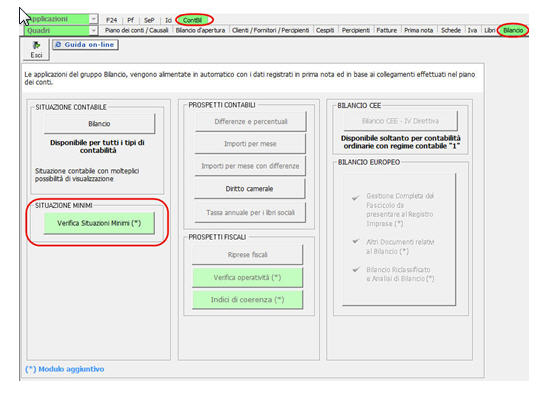Click 'Disponibile soltanto per contabilità ordinarie' text
The width and height of the screenshot is (549, 395).
[401, 142]
